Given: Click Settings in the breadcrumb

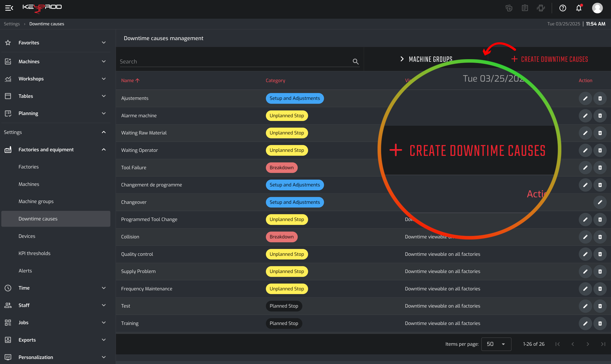Looking at the screenshot, I should pos(12,24).
